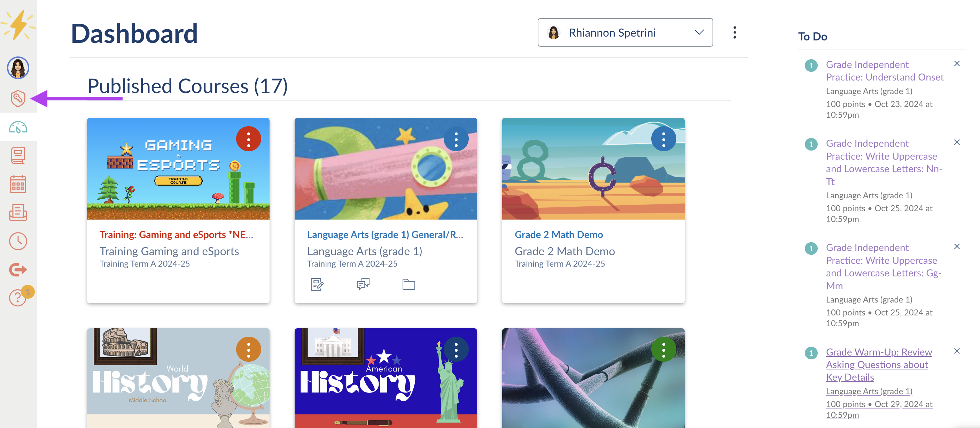Open the Inbox icon in sidebar
Screen dimensions: 980x428
tap(18, 213)
